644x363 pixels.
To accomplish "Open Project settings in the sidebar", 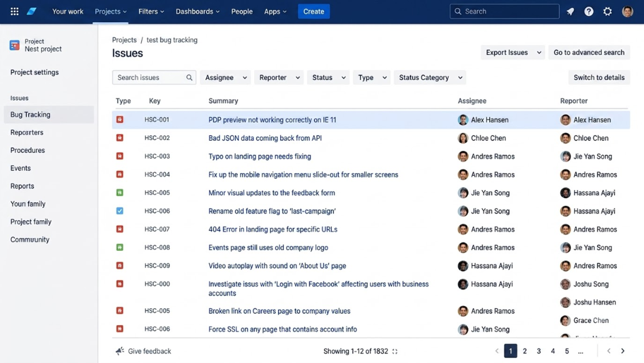I will tap(35, 72).
